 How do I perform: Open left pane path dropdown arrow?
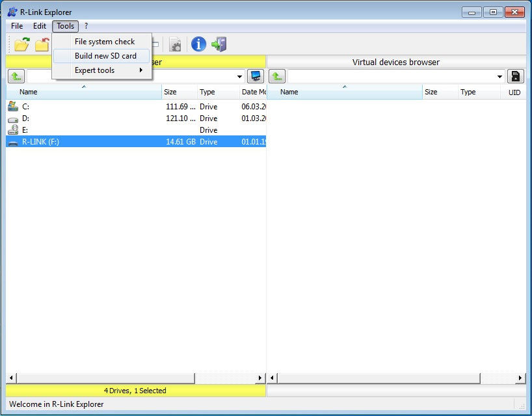tap(239, 77)
